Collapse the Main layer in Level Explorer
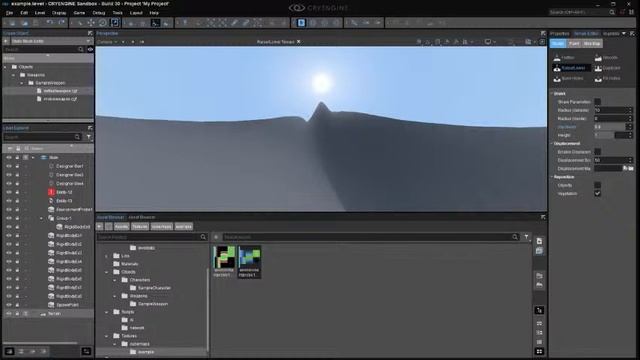The image size is (640, 360). click(33, 158)
